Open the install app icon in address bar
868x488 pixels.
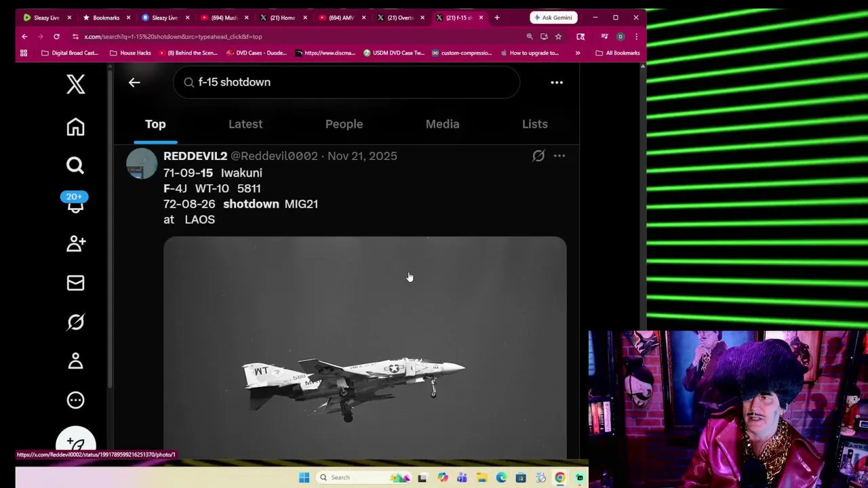point(544,37)
